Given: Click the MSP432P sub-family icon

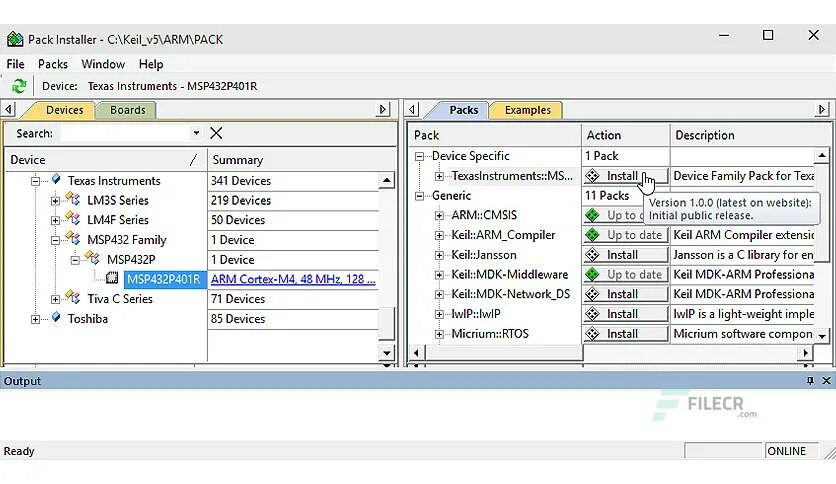Looking at the screenshot, I should pyautogui.click(x=92, y=259).
